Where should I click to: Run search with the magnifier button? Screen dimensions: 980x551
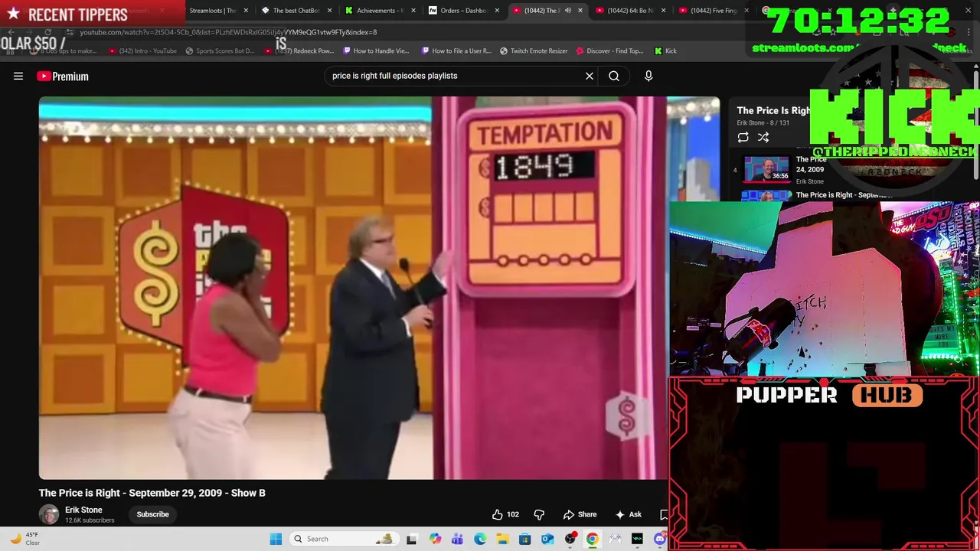[614, 76]
